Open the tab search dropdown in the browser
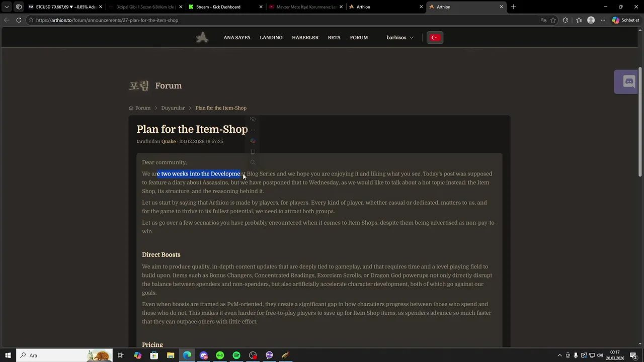This screenshot has height=362, width=644. tap(7, 7)
